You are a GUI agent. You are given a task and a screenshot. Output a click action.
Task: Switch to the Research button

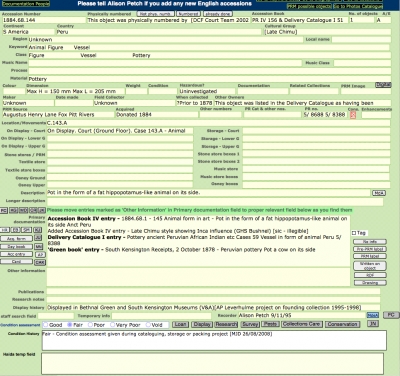click(x=226, y=324)
